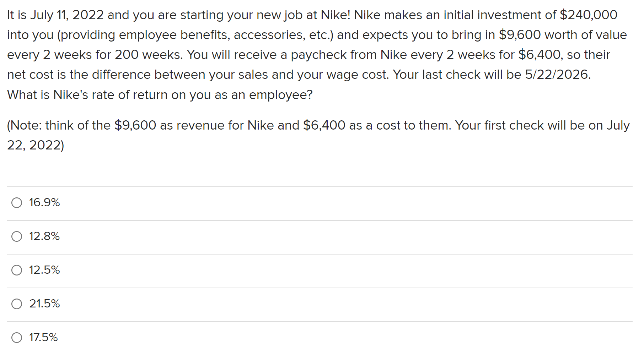Click the 12.5% answer label text
This screenshot has width=644, height=355.
click(x=44, y=270)
